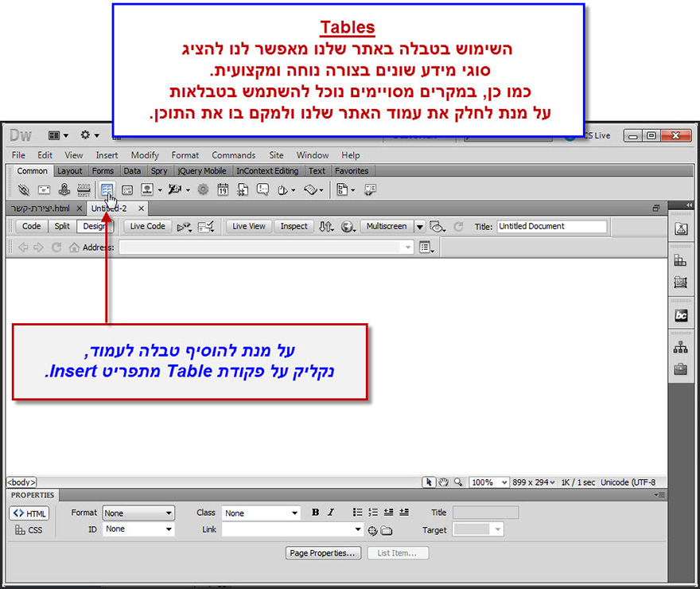Image resolution: width=700 pixels, height=589 pixels.
Task: Toggle Bold formatting in Properties
Action: tap(315, 513)
